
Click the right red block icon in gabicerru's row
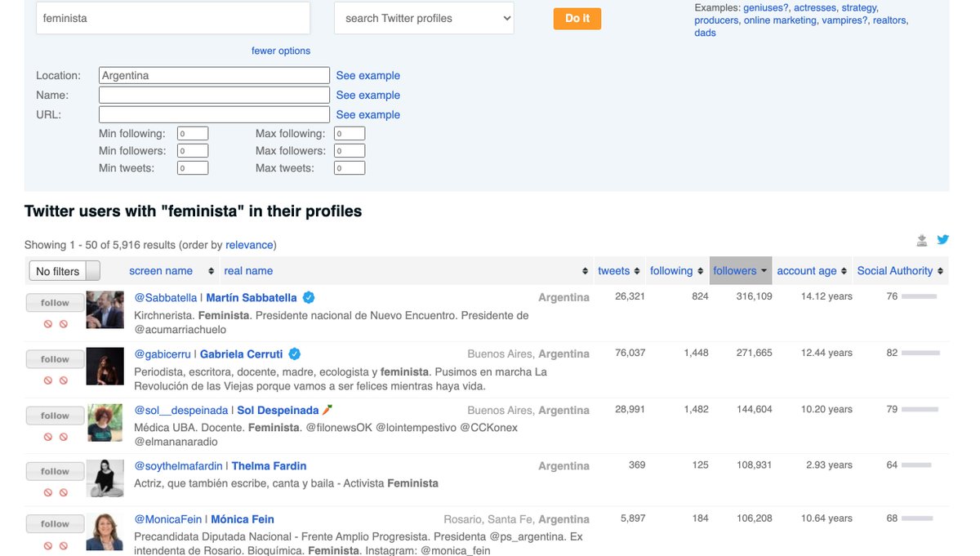click(64, 380)
